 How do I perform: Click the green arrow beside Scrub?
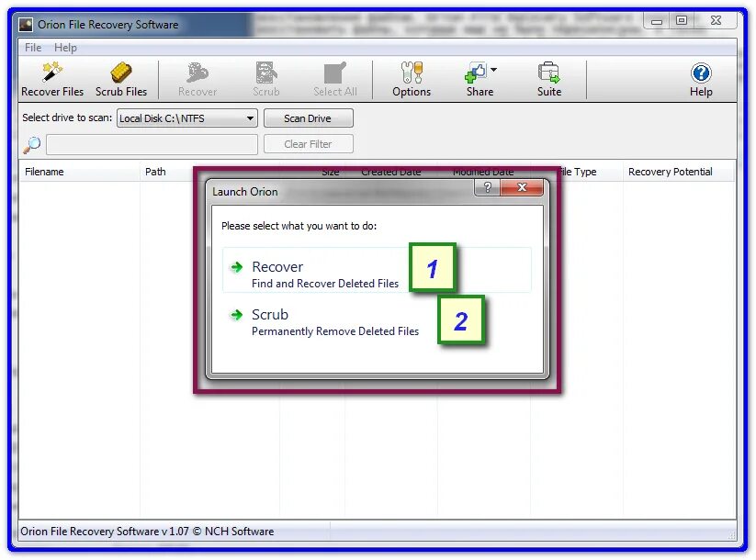click(237, 315)
